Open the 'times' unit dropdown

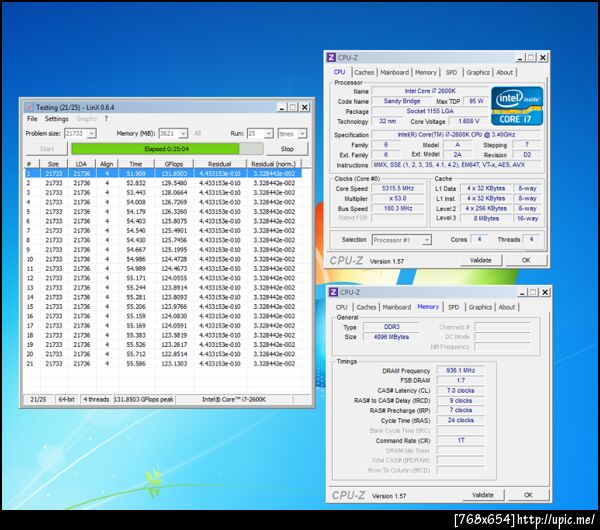(x=302, y=134)
